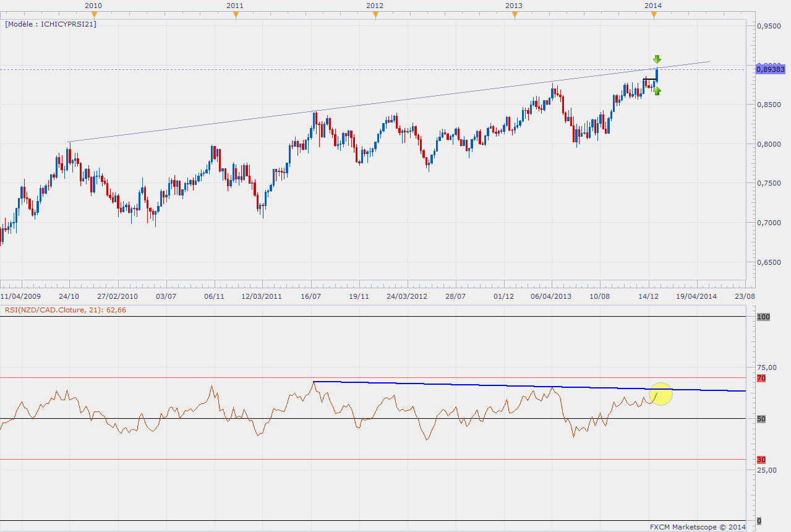
Task: Select the [Modèle : ICHICYPRSI21] label
Action: (x=51, y=24)
